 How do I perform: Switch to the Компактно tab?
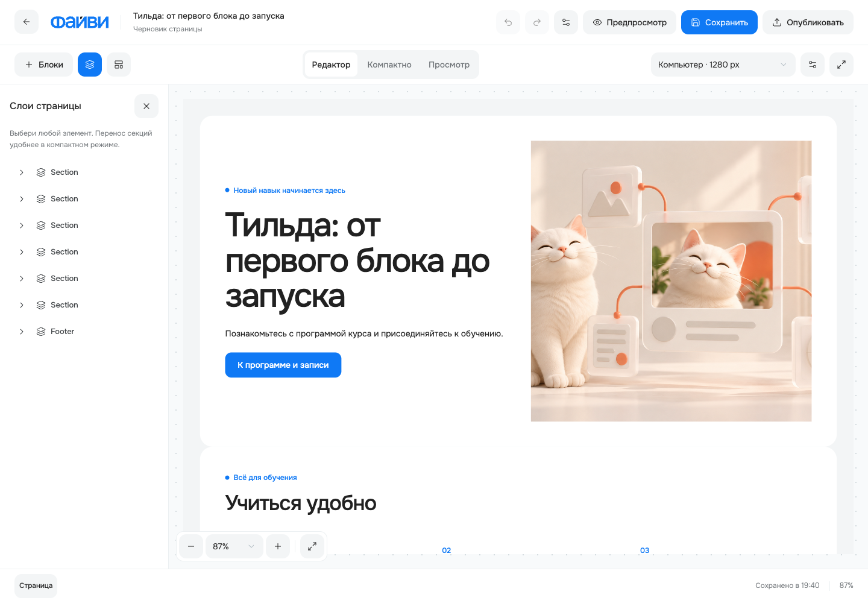point(389,65)
